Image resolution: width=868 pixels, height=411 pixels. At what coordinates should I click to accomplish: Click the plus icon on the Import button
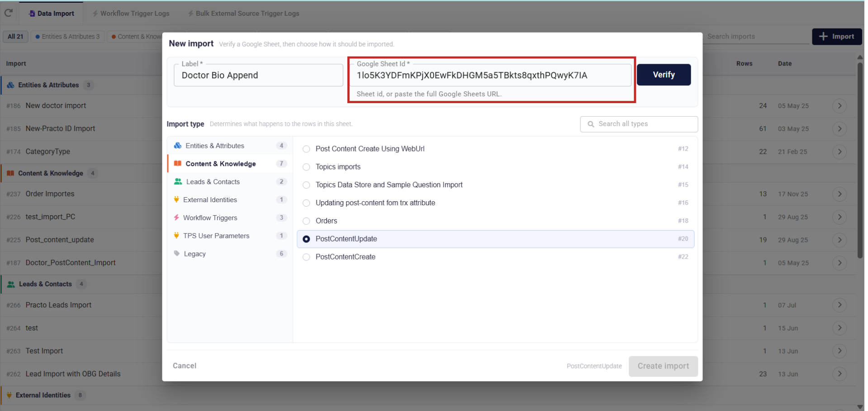[x=824, y=36]
